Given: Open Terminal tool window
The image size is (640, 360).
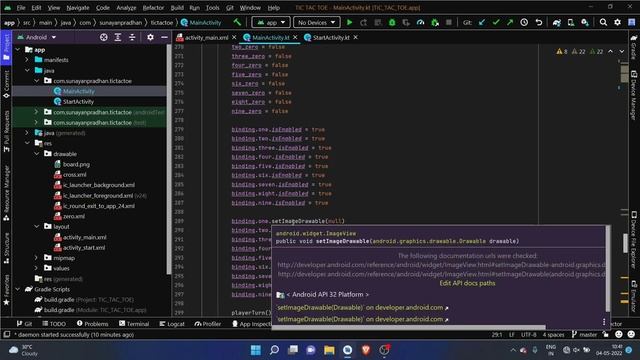Looking at the screenshot, I should [134, 324].
